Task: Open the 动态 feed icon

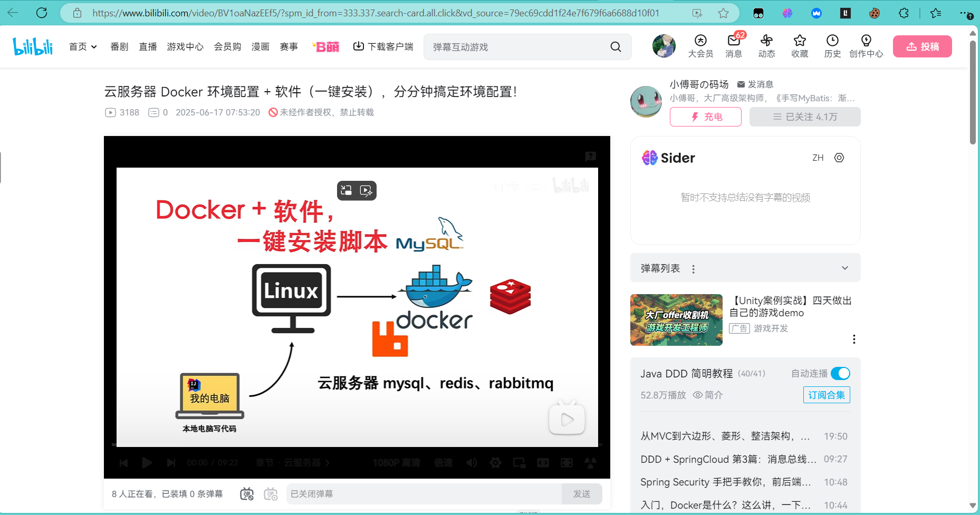Action: click(x=766, y=46)
